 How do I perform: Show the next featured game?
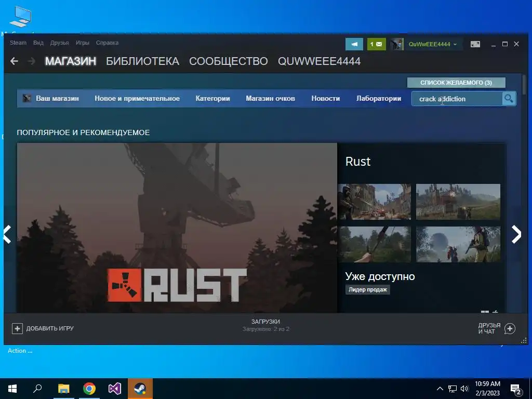(x=516, y=234)
